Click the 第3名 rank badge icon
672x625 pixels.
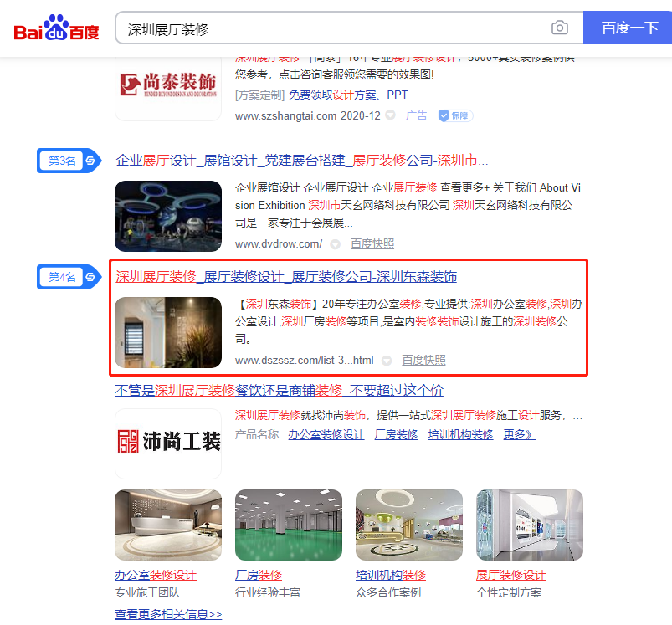click(69, 161)
